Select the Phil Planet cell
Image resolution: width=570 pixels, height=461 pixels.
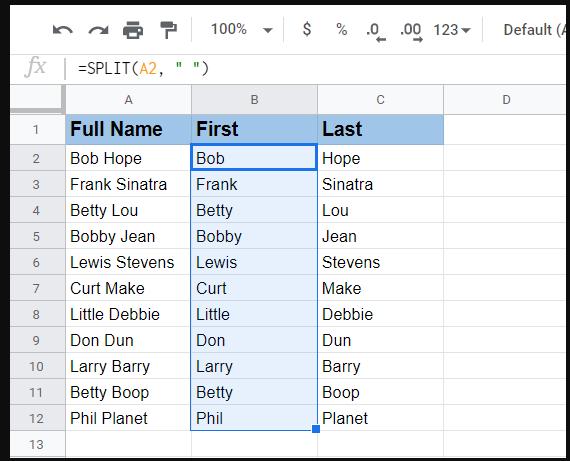128,418
